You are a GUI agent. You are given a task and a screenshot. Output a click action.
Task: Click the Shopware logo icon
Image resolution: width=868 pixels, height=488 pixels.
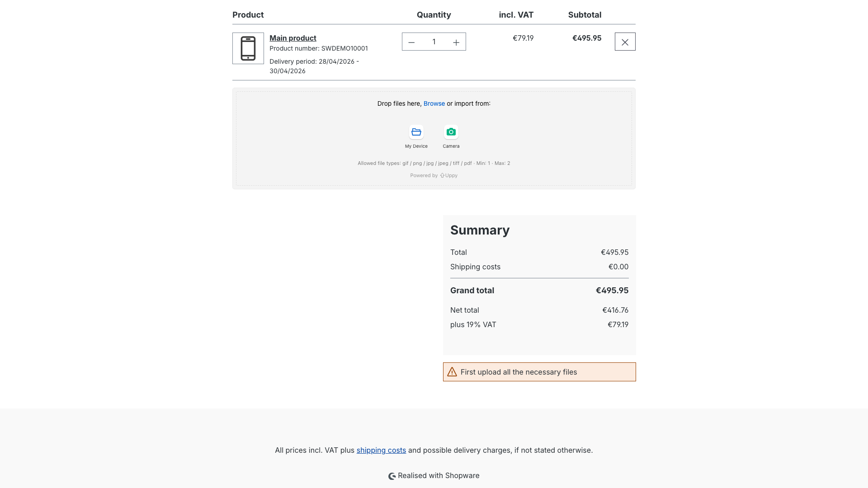tap(392, 476)
